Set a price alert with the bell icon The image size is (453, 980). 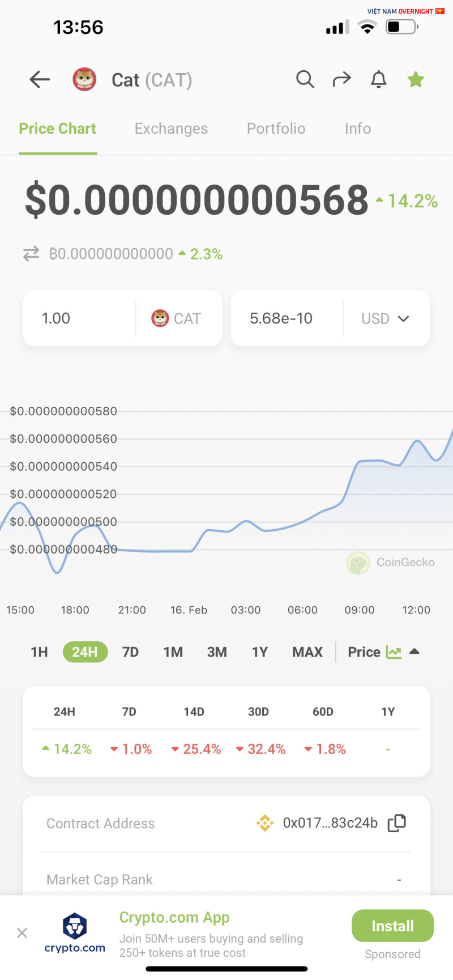379,80
